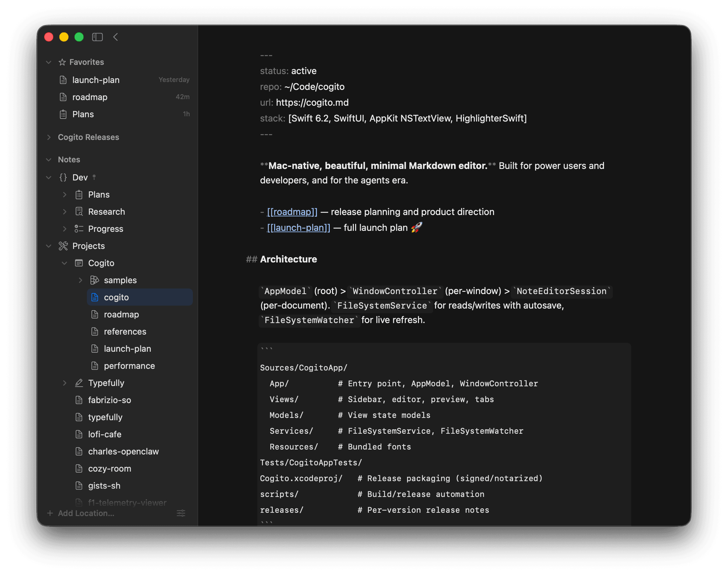Click the repo path ~/Code/cogito
Image resolution: width=728 pixels, height=575 pixels.
[x=315, y=87]
